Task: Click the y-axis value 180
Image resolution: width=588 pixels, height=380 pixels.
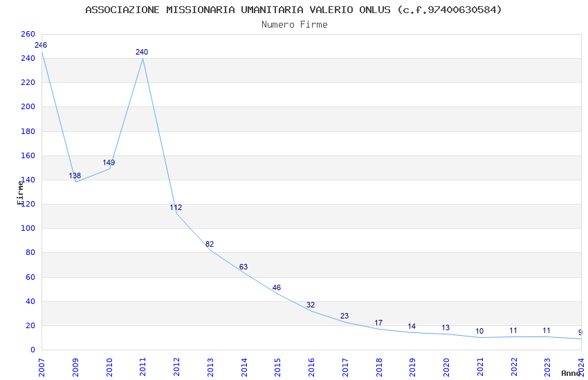Action: (x=28, y=131)
